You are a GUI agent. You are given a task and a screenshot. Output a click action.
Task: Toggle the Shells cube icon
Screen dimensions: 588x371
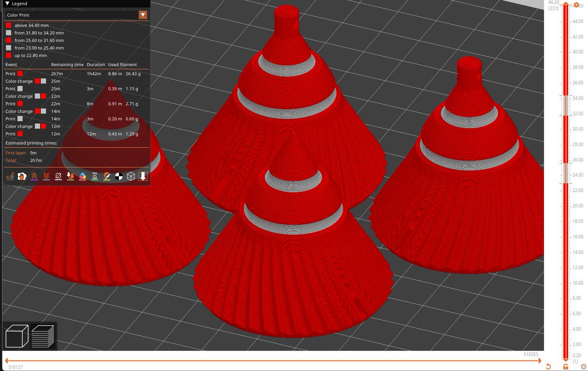tap(131, 176)
